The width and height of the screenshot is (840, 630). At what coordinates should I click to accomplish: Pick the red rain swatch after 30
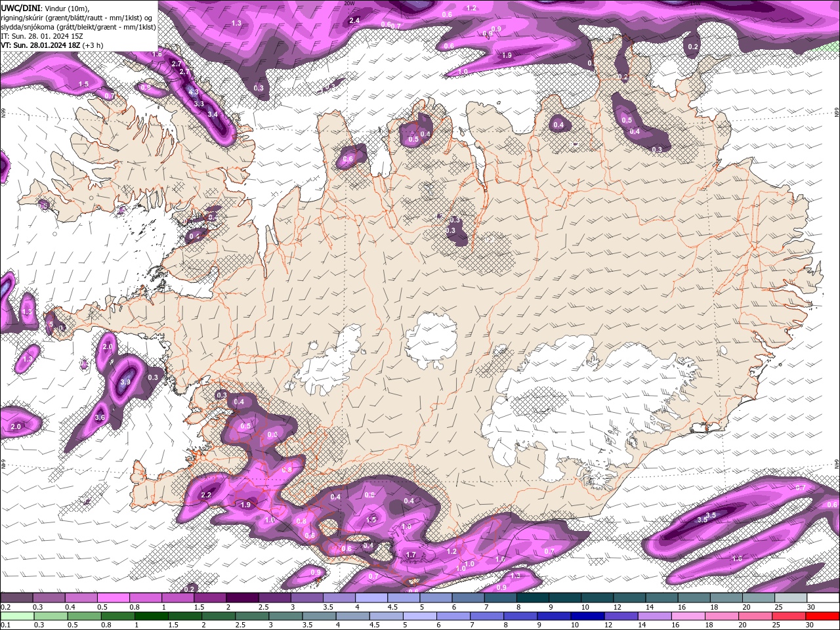click(822, 616)
